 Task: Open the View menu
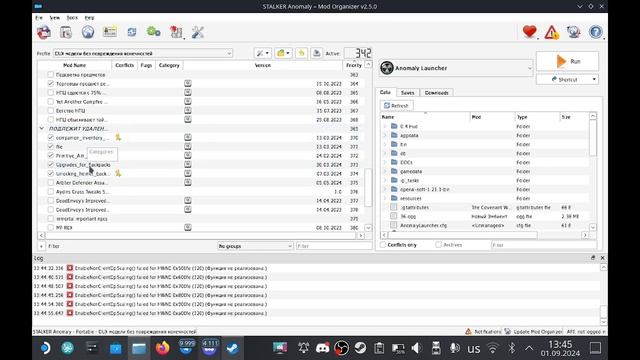click(x=55, y=18)
